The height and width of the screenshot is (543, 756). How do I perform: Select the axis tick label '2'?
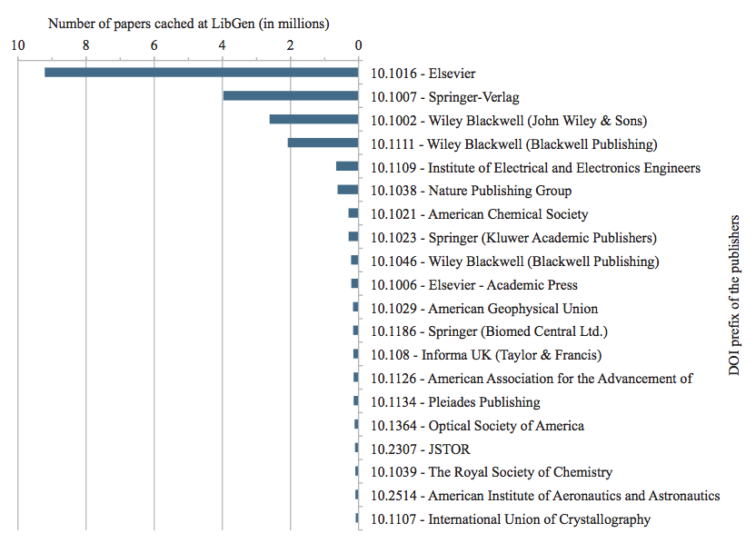pos(290,45)
